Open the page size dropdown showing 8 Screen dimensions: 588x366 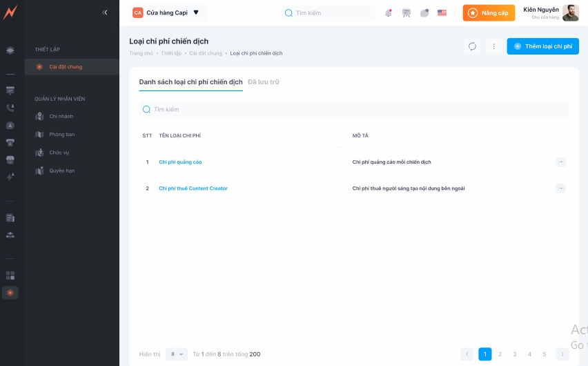177,354
